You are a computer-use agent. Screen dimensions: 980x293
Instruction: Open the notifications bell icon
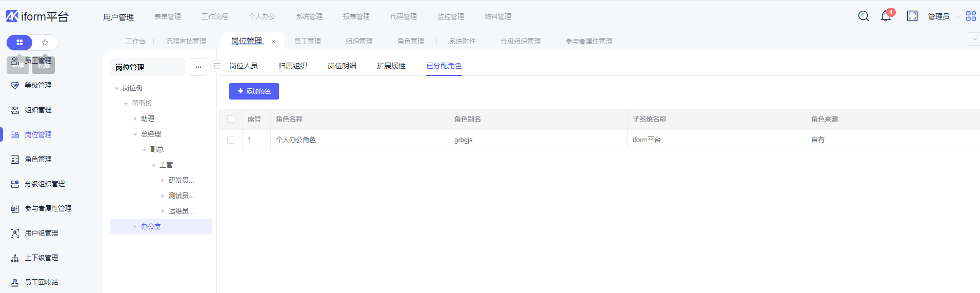pos(886,16)
